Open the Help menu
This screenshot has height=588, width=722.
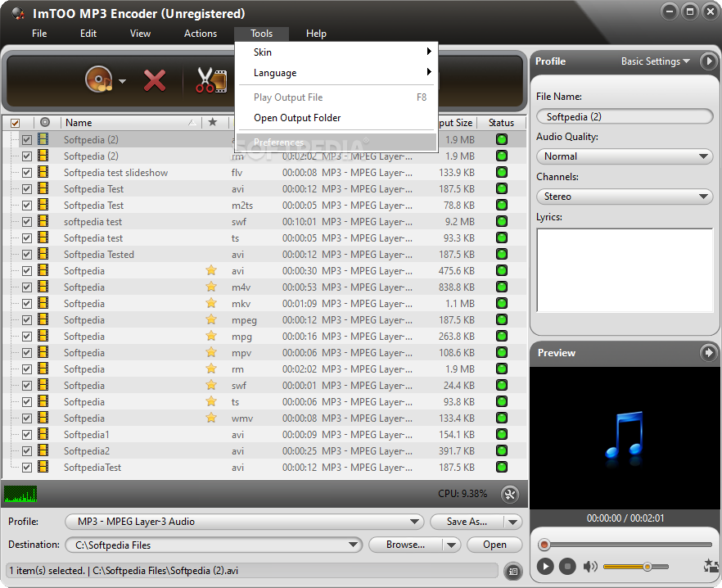pyautogui.click(x=316, y=34)
